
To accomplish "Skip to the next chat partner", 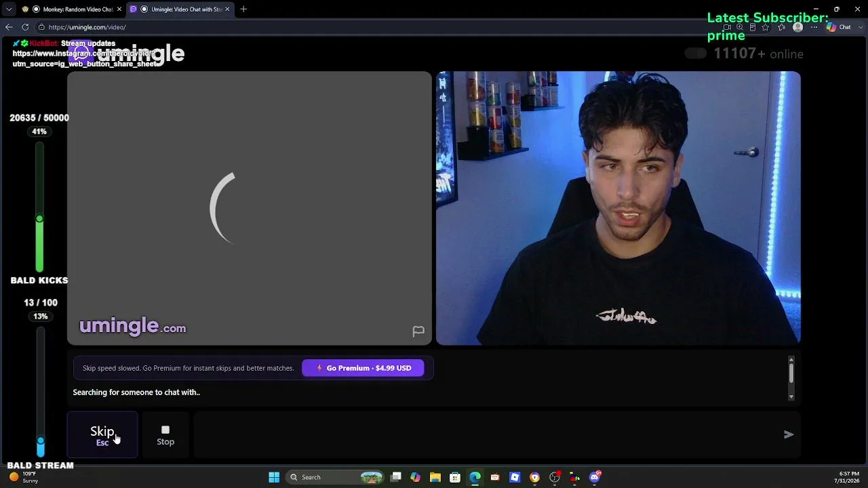I will (102, 434).
